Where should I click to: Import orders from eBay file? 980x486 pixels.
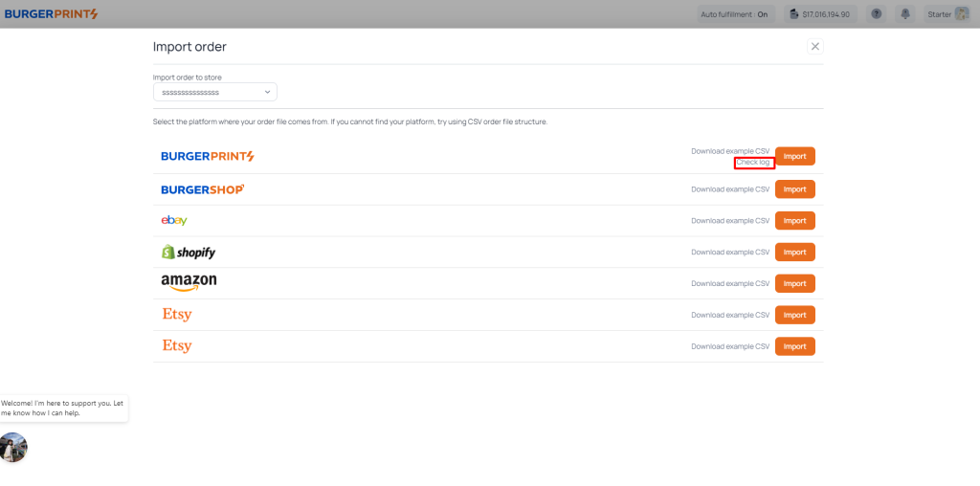[x=795, y=220]
